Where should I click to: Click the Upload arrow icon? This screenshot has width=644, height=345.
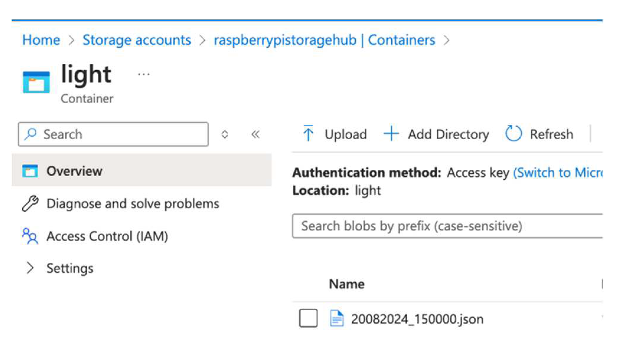click(x=308, y=134)
